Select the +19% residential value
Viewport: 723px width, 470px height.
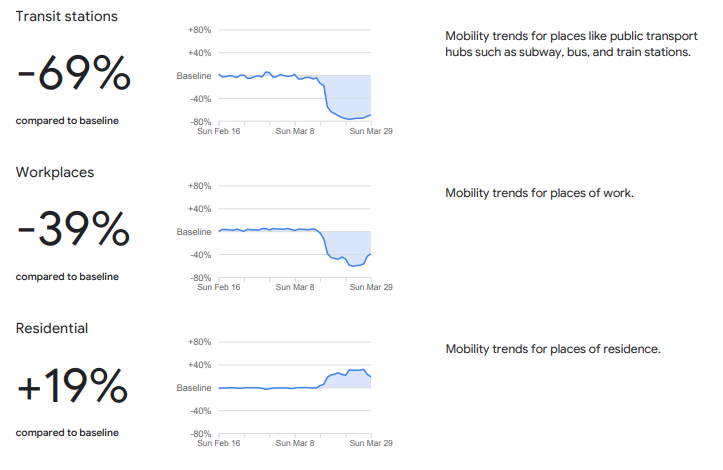pos(72,388)
